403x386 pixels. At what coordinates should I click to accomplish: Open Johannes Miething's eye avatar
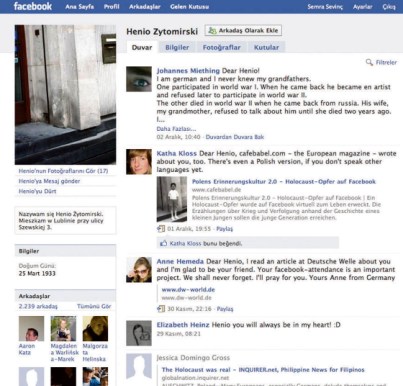(139, 79)
